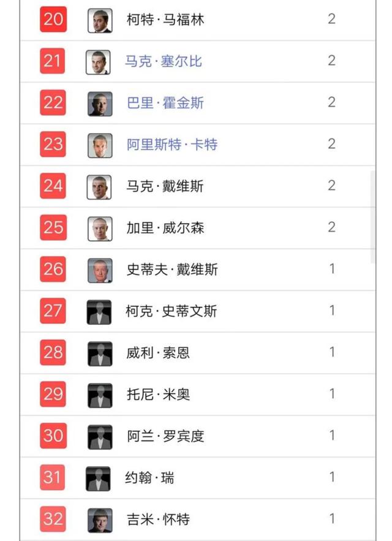The height and width of the screenshot is (541, 392).
Task: Select red rank badge 20
Action: pyautogui.click(x=53, y=20)
